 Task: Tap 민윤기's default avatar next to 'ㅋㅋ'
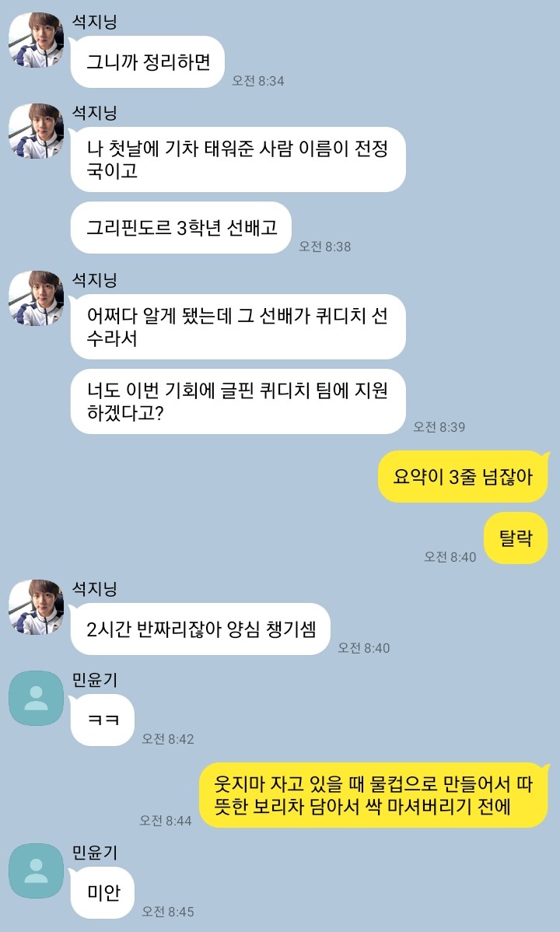pyautogui.click(x=37, y=699)
